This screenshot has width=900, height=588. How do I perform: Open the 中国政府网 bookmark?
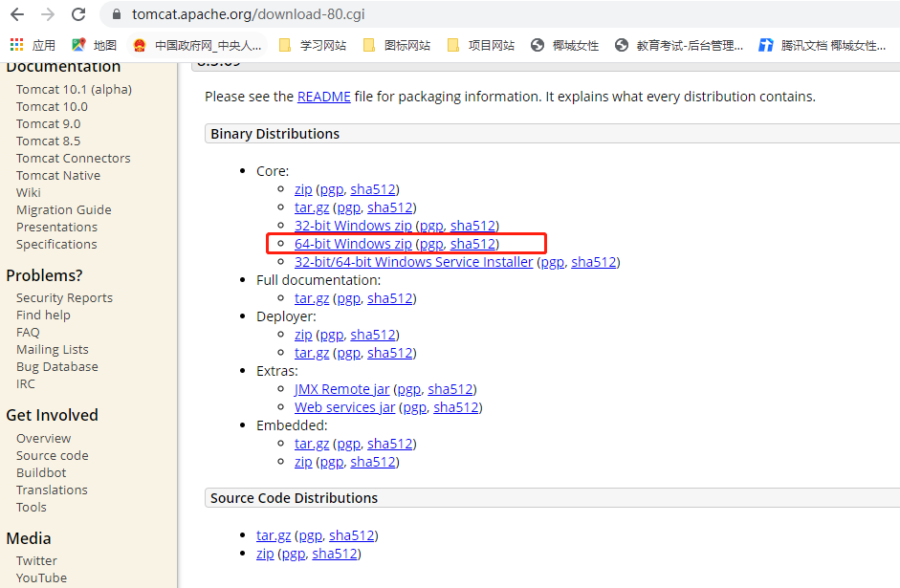coord(197,45)
